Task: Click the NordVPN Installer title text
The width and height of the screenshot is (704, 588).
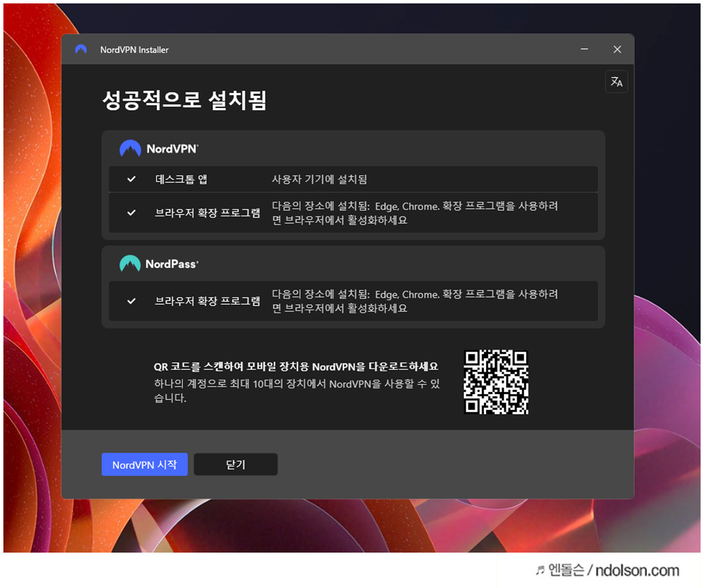Action: coord(134,50)
